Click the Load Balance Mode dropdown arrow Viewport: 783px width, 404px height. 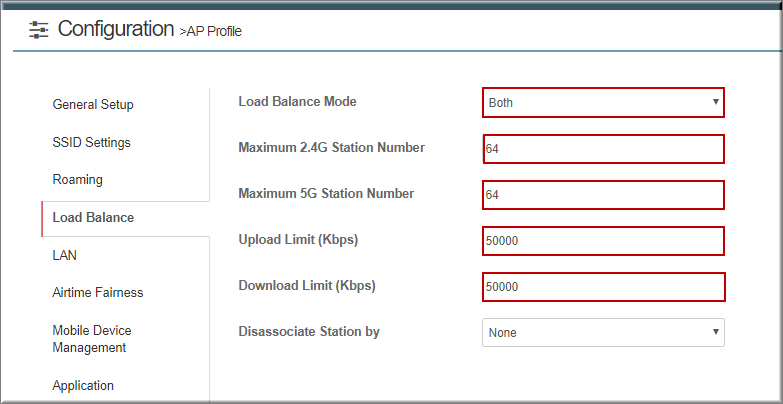pos(716,102)
